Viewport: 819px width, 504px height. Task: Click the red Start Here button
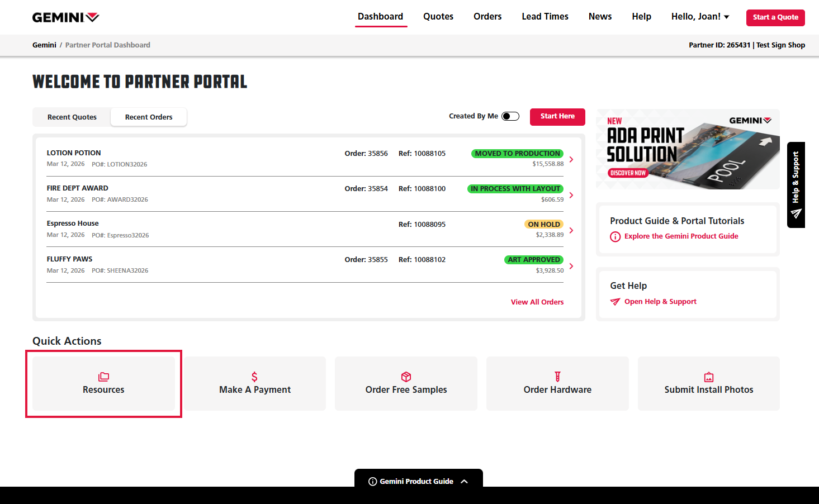[x=557, y=116]
